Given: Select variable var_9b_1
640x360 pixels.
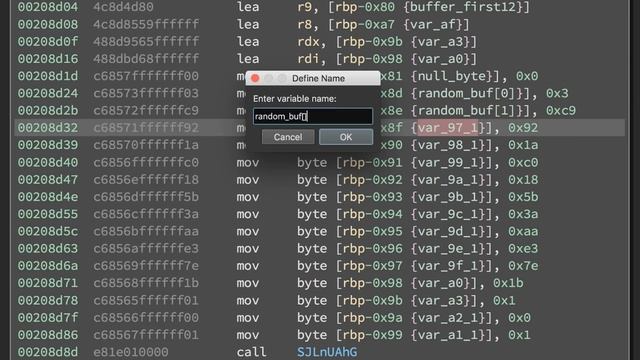Looking at the screenshot, I should coord(447,197).
